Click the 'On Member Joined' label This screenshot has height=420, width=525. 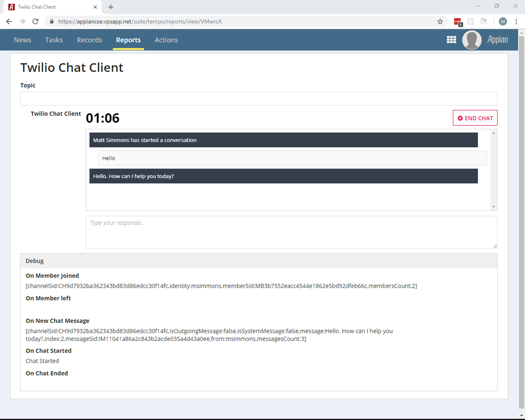pyautogui.click(x=52, y=276)
